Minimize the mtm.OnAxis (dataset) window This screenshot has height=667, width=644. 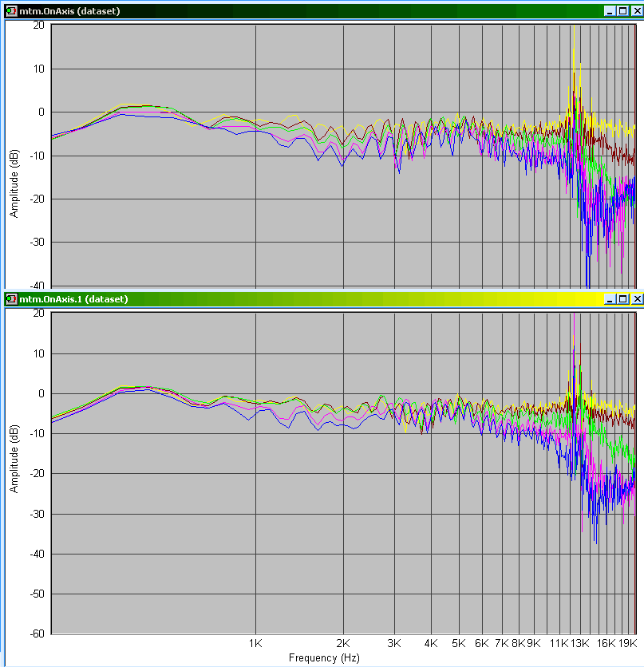click(610, 11)
